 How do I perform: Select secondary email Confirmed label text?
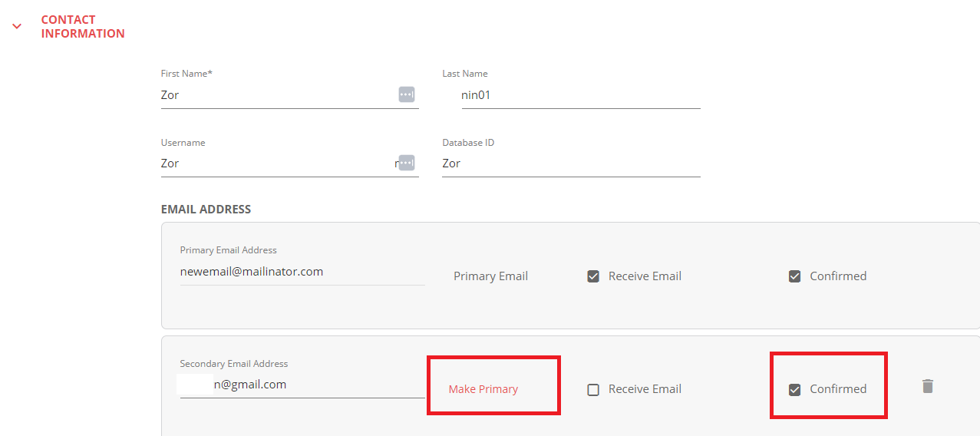pos(838,389)
